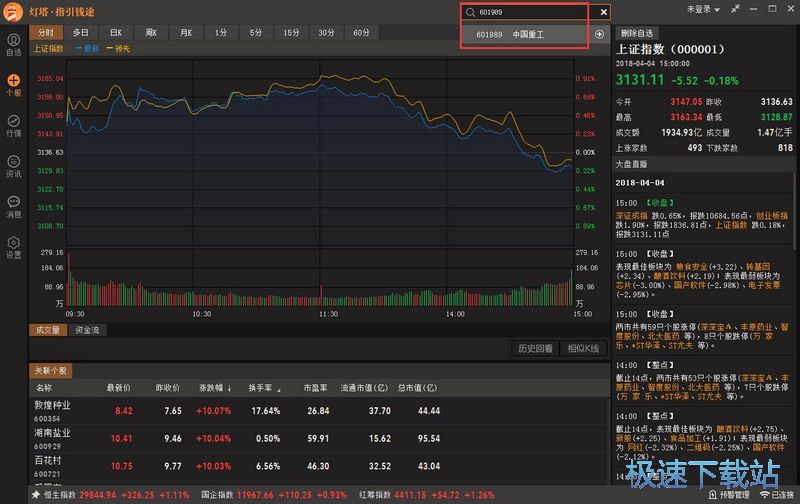The width and height of the screenshot is (800, 504).
Task: Switch to the 60分 chart tab
Action: [361, 33]
